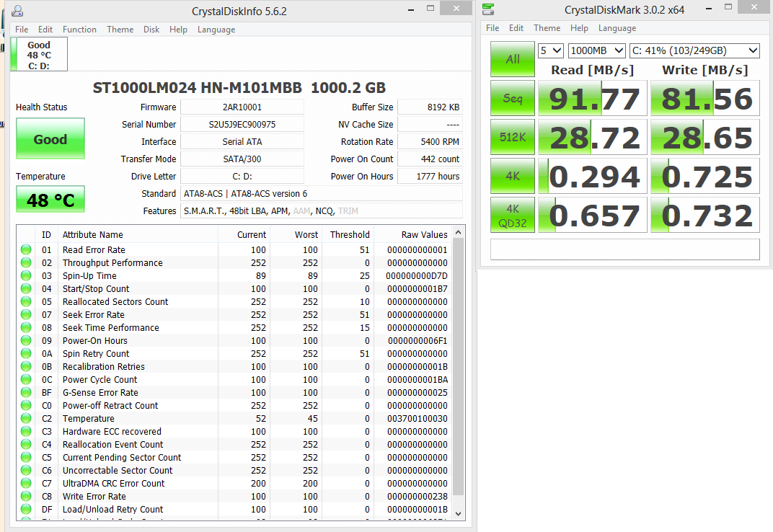
Task: Click the status dot beside Spin Retry Count
Action: (x=26, y=353)
